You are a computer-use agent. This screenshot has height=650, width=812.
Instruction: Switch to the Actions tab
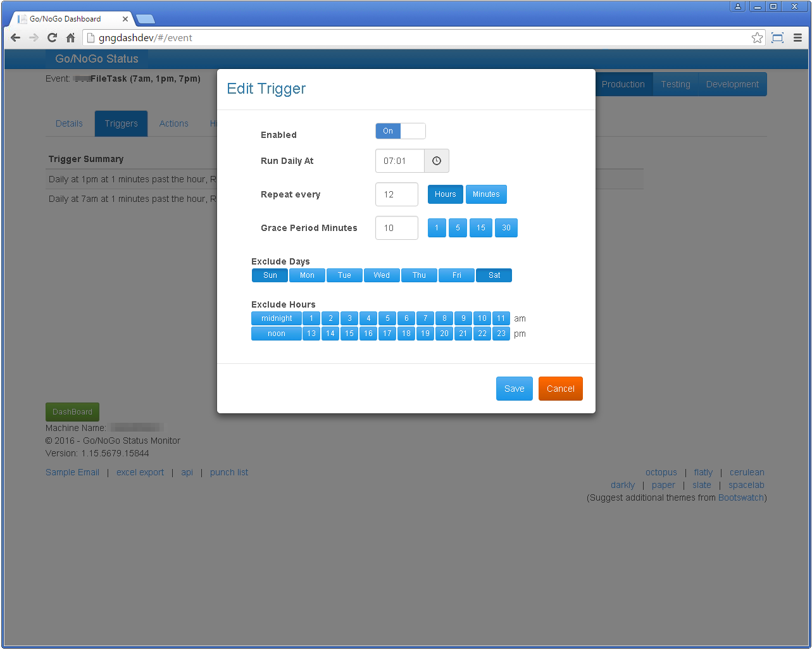click(174, 123)
